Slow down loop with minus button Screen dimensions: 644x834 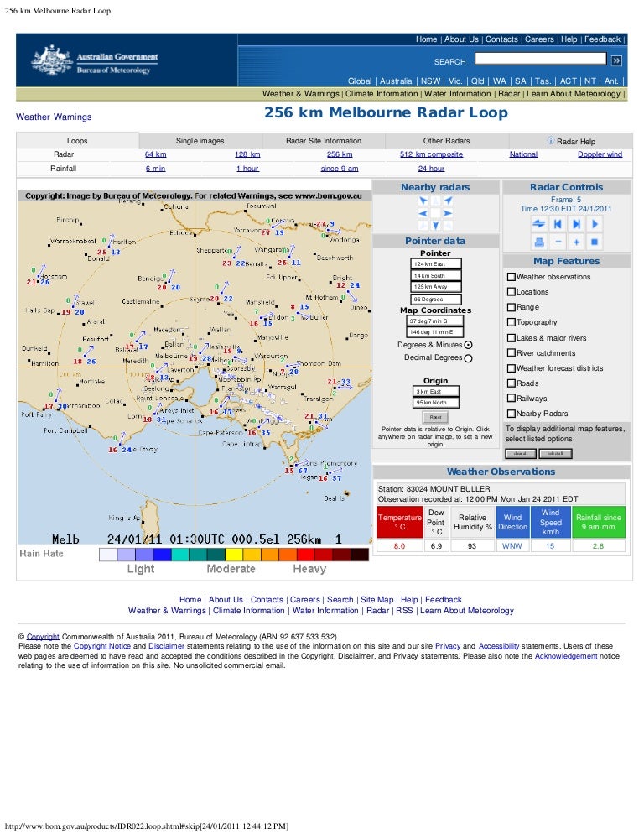pos(558,242)
